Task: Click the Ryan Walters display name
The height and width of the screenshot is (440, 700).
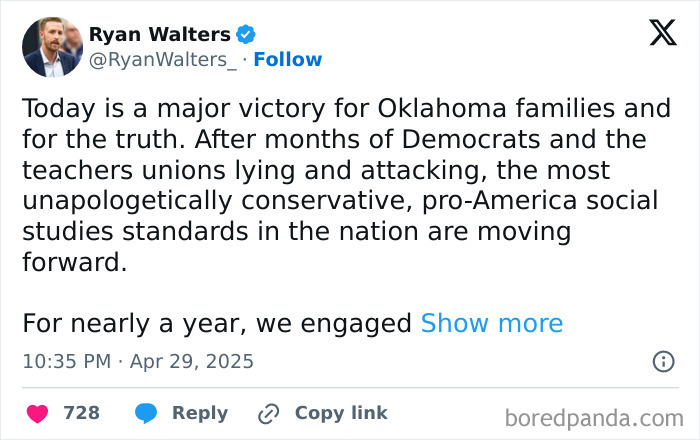Action: (159, 35)
